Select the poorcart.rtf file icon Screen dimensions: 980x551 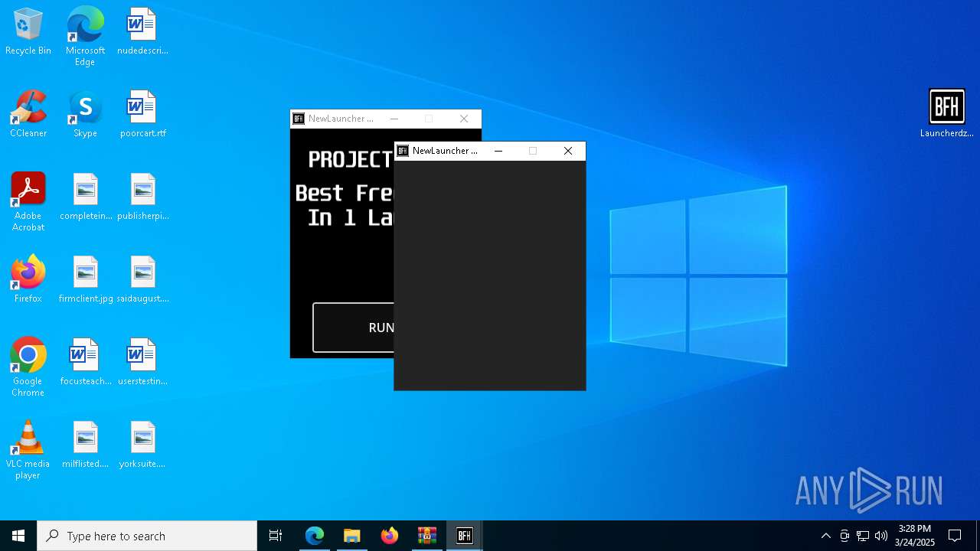tap(142, 115)
